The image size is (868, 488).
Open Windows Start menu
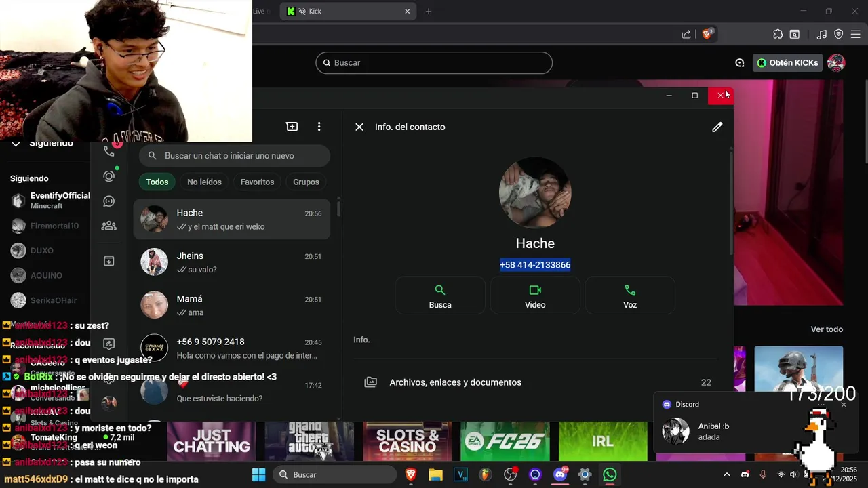[x=259, y=474]
